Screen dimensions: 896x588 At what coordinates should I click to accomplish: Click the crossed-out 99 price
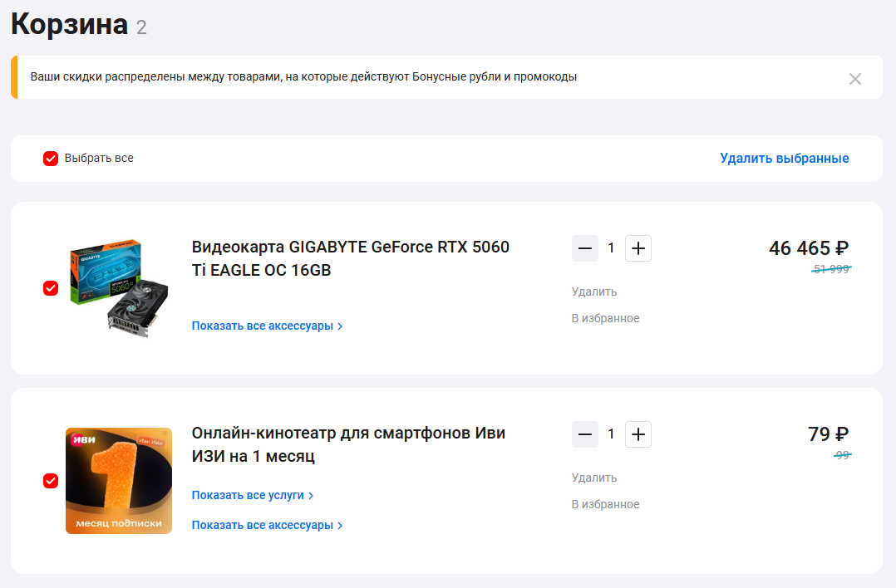tap(842, 455)
